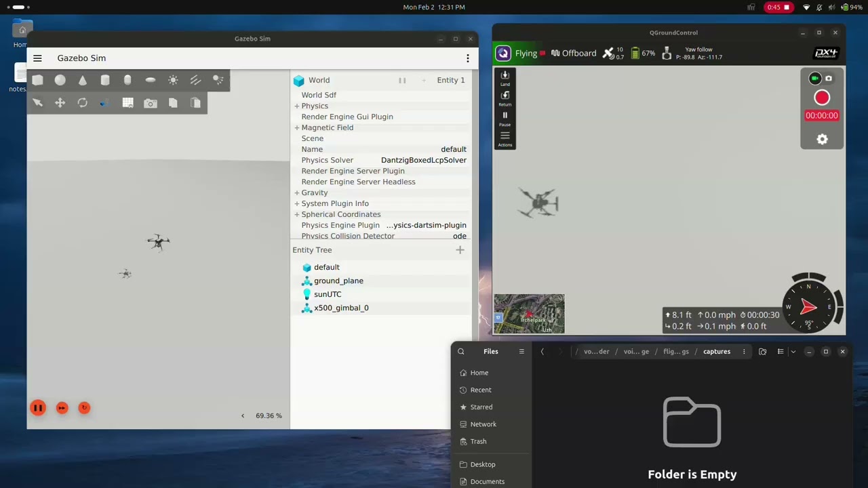Switch camera to photo mode

tap(829, 79)
